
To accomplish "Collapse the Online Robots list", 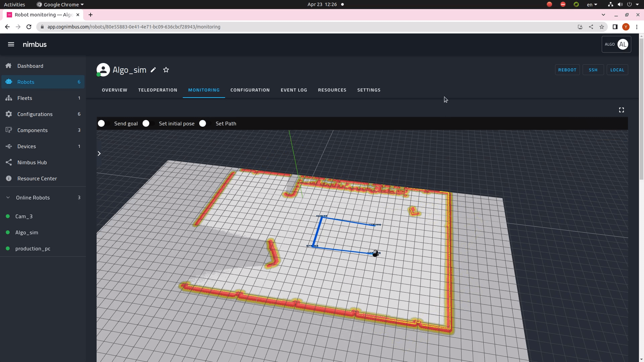I will [x=7, y=197].
